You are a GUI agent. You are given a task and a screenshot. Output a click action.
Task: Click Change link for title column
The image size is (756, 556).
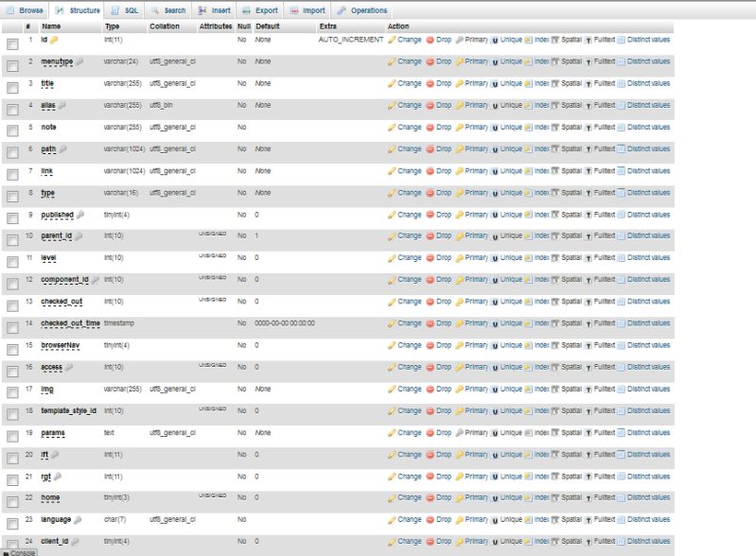click(x=410, y=83)
